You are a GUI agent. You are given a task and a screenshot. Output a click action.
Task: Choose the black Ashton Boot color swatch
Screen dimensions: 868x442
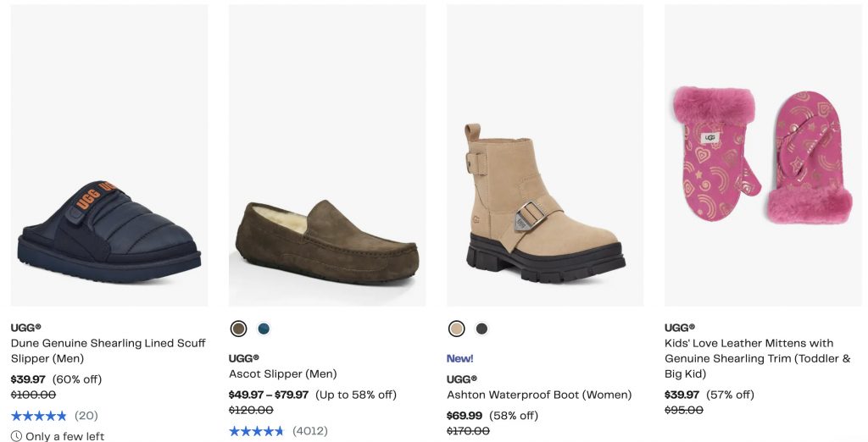[481, 329]
